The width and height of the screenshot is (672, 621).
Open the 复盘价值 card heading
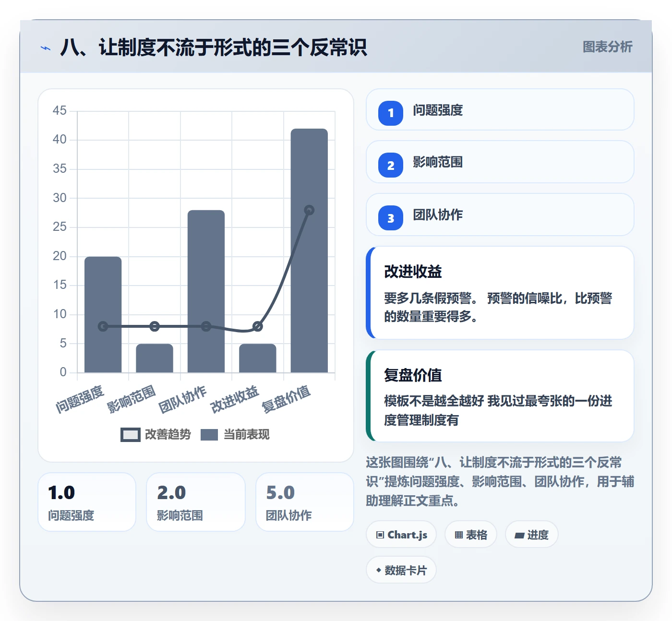(413, 375)
